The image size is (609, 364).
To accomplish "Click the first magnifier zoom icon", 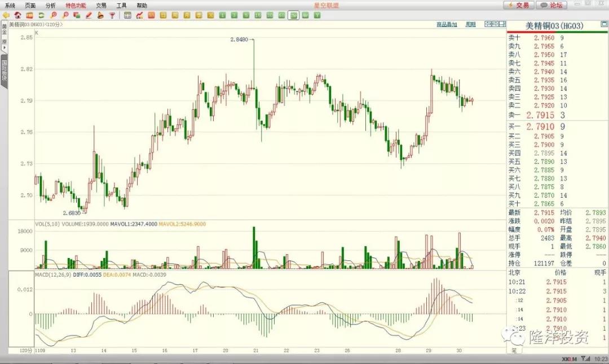I will (53, 16).
